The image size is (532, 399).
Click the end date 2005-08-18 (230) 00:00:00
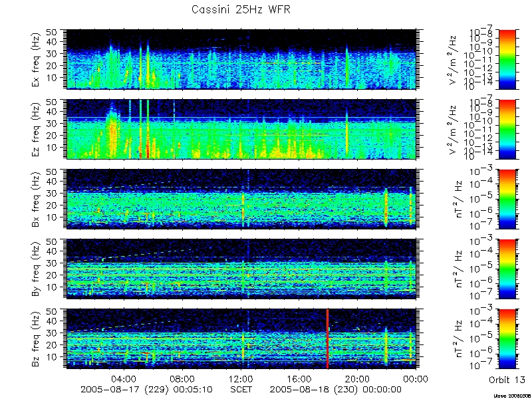click(x=336, y=390)
